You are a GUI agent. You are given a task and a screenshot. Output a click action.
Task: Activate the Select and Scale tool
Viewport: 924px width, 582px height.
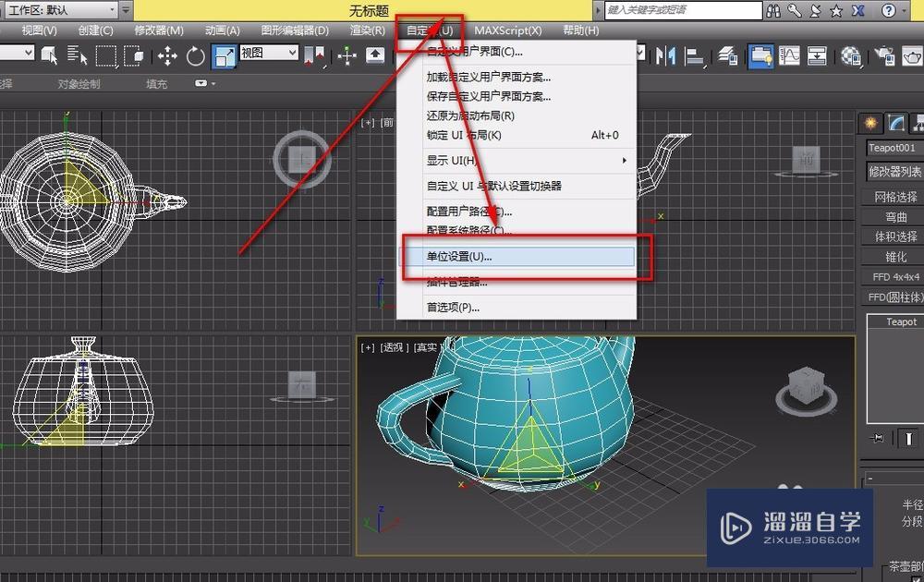pos(225,56)
